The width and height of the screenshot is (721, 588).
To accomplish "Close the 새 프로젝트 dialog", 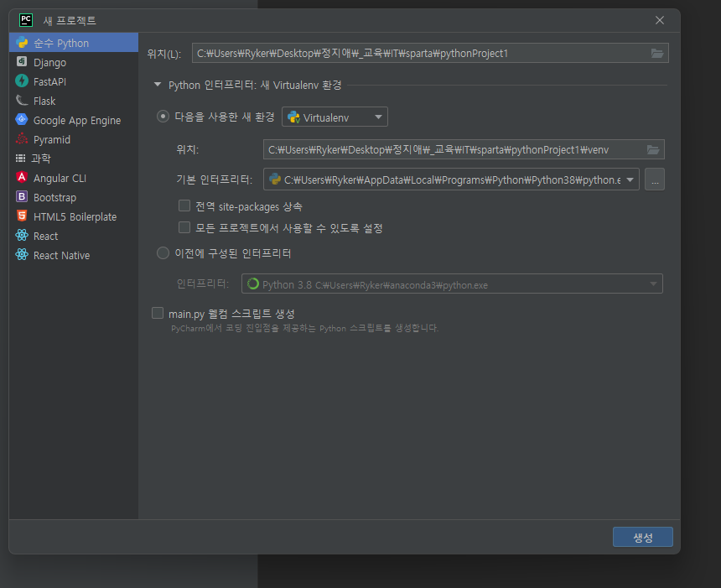I will (x=660, y=20).
